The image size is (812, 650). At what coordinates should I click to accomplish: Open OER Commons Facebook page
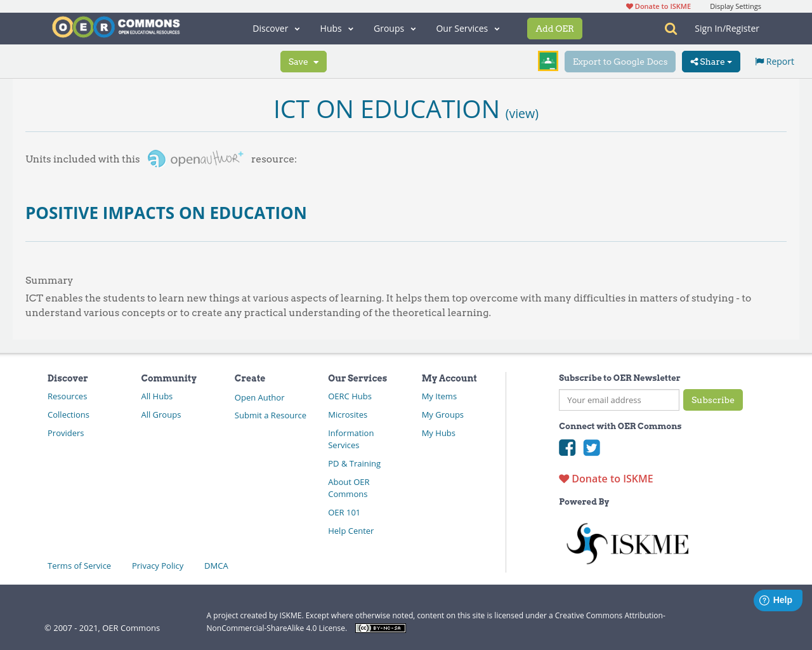point(566,448)
